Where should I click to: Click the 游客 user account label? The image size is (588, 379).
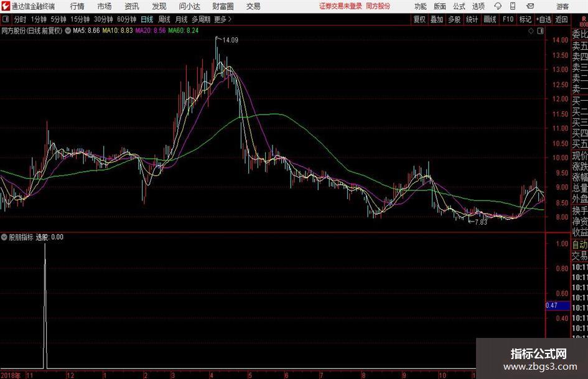tap(562, 6)
